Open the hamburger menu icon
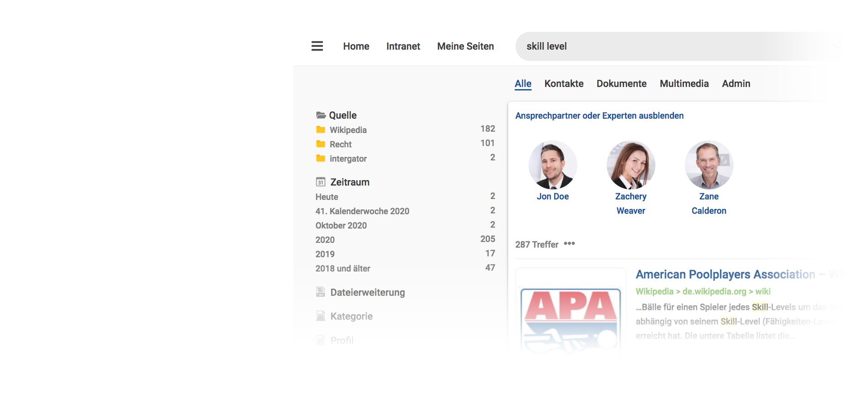 click(x=317, y=46)
